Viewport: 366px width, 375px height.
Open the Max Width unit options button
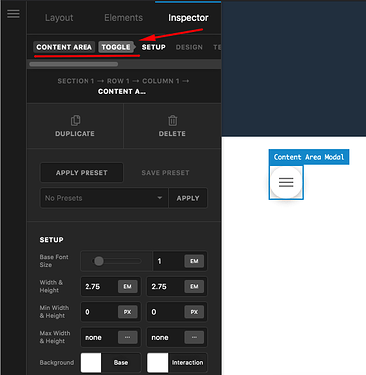(128, 337)
